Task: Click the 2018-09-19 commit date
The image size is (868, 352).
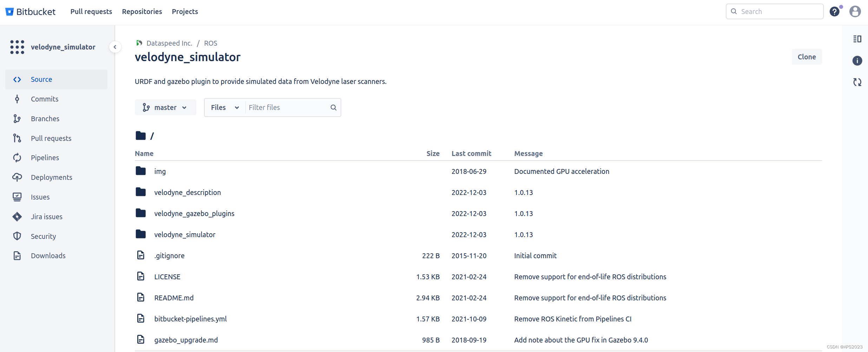Action: (x=469, y=340)
